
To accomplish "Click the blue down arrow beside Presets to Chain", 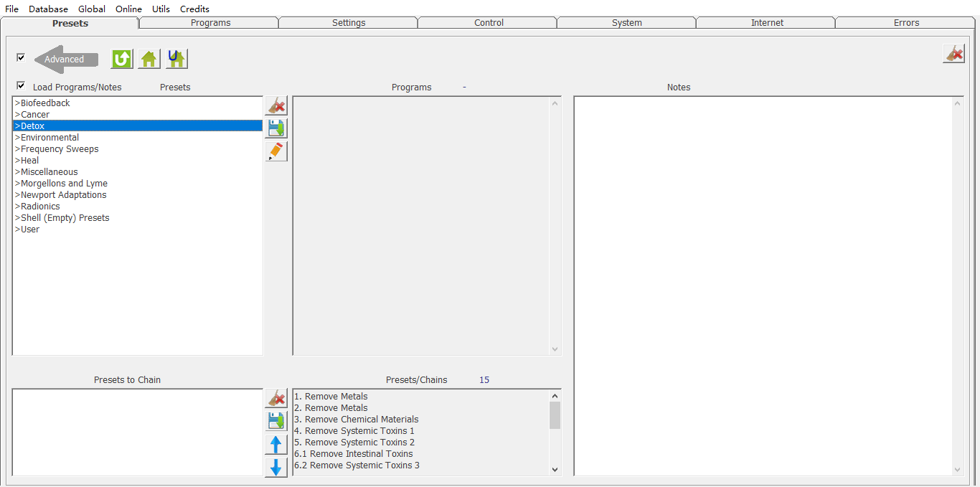I will pos(276,468).
